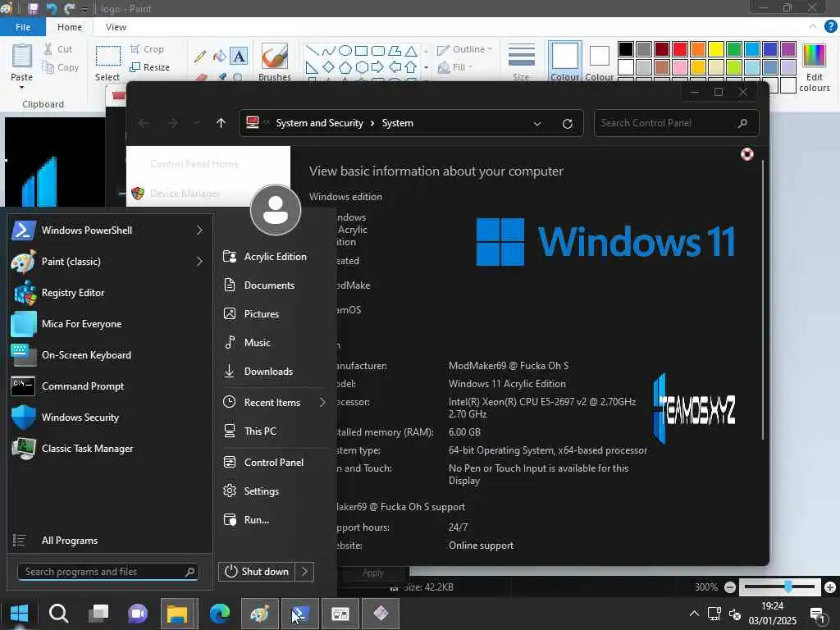Open Microsoft Edge from taskbar

coord(220,614)
